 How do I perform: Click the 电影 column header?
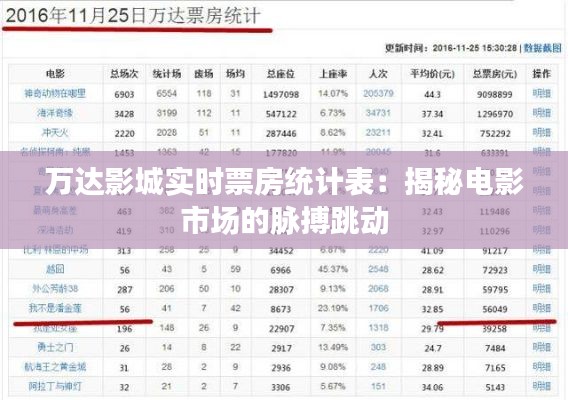point(55,74)
